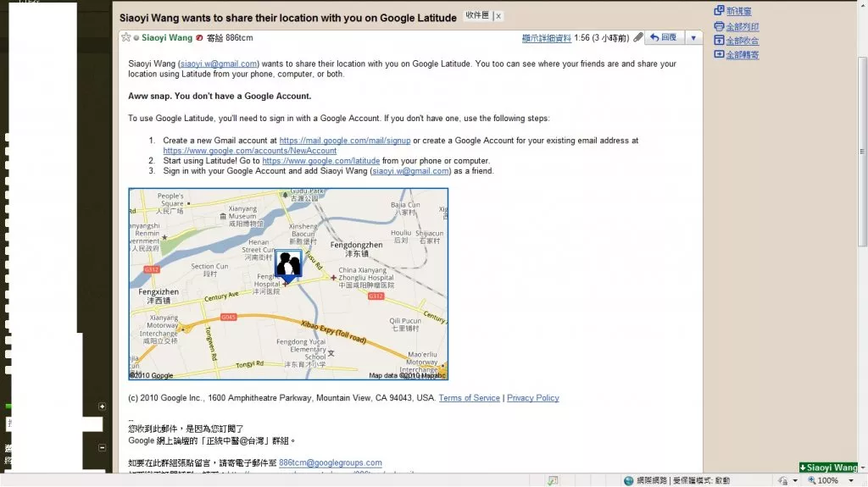Click the 全部轉寄 forward all icon
This screenshot has width=868, height=487.
719,54
